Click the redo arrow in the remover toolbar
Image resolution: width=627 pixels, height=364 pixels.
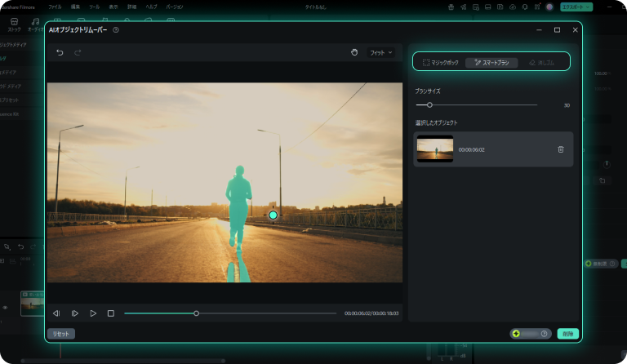78,52
